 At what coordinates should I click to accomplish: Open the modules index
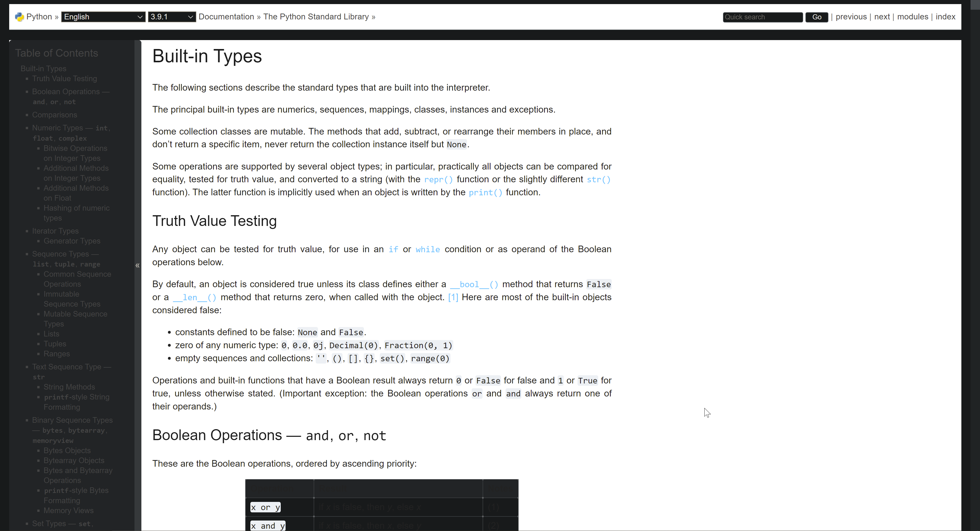913,16
